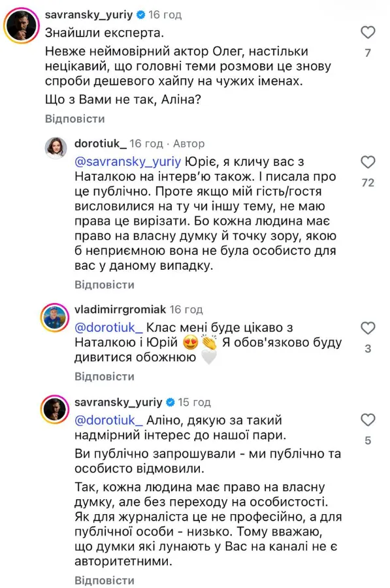Reply to dorotiuk_ comment via Відповісти

click(105, 285)
